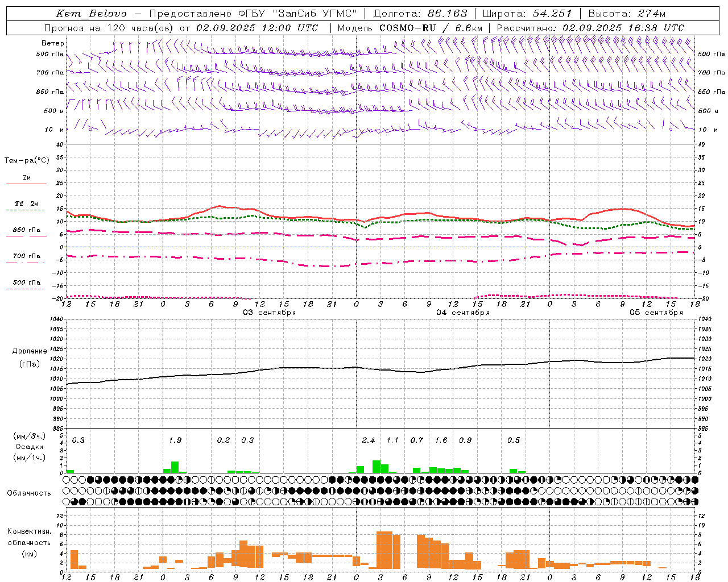
Task: Click the 'Ветер' wind section label
Action: tap(52, 43)
